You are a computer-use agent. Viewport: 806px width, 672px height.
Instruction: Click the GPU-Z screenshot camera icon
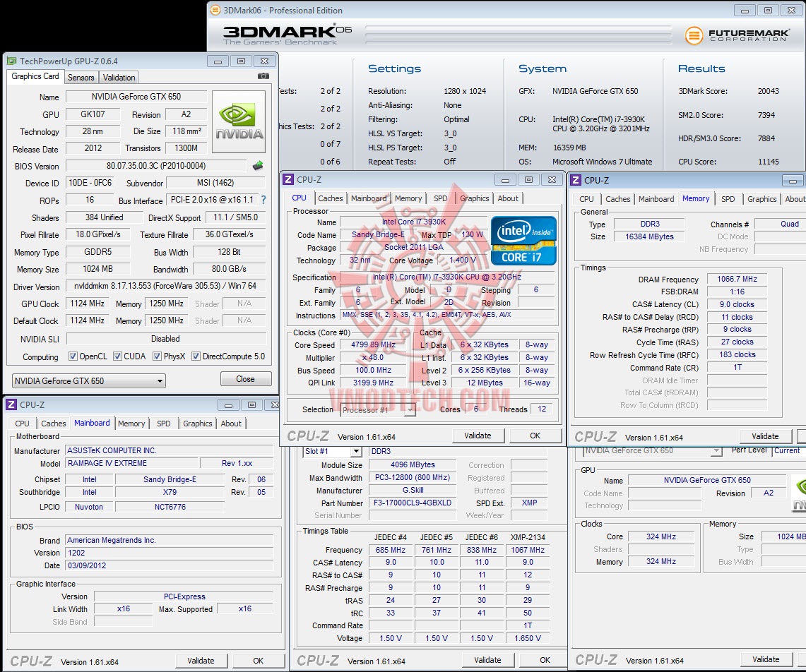(263, 76)
